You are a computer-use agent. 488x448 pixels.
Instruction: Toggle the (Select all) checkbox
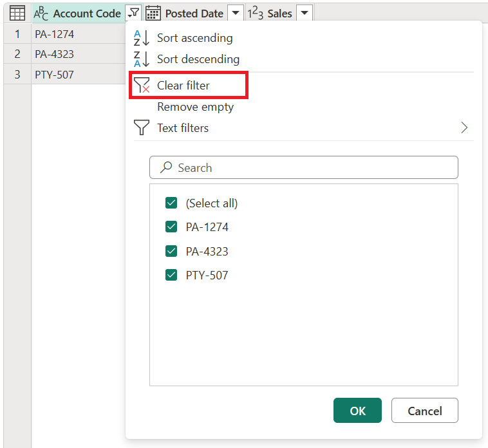pyautogui.click(x=171, y=203)
